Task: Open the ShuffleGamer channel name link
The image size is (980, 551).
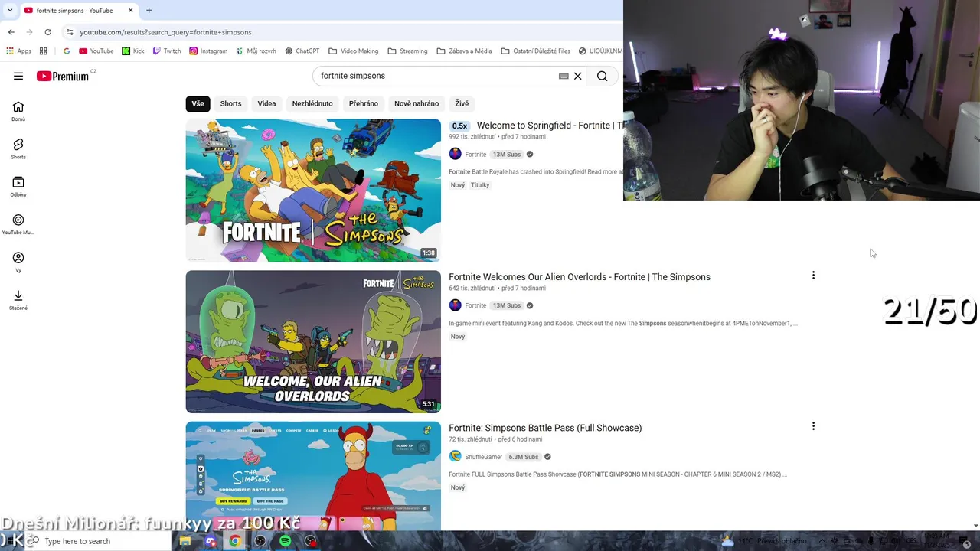Action: pos(483,457)
